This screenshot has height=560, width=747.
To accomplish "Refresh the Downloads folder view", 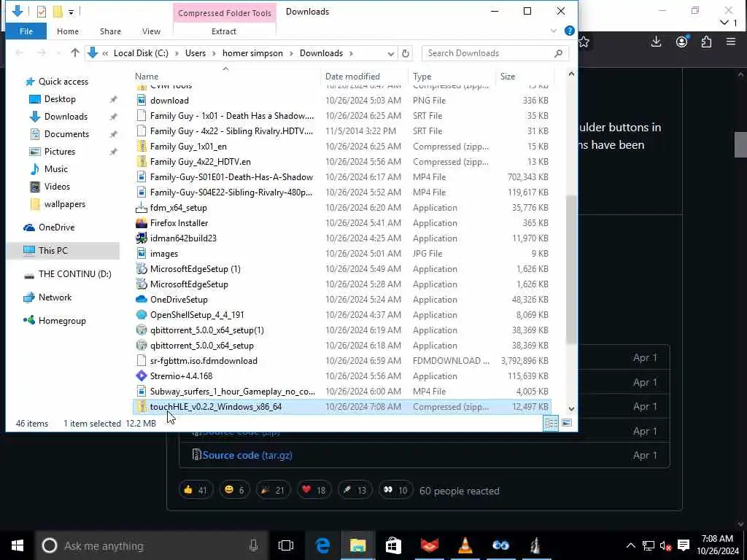I will [x=406, y=53].
